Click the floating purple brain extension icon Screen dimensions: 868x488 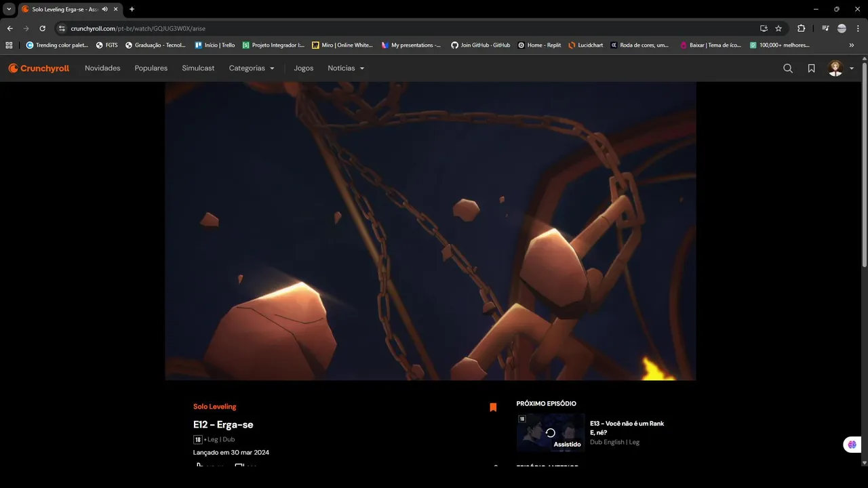click(852, 445)
